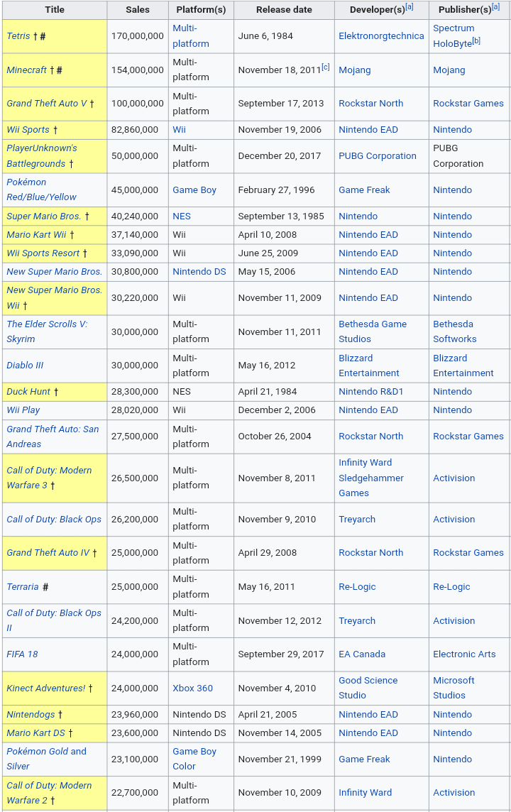Open New Super Mario Bros. Wii link
This screenshot has height=812, width=511.
(55, 298)
